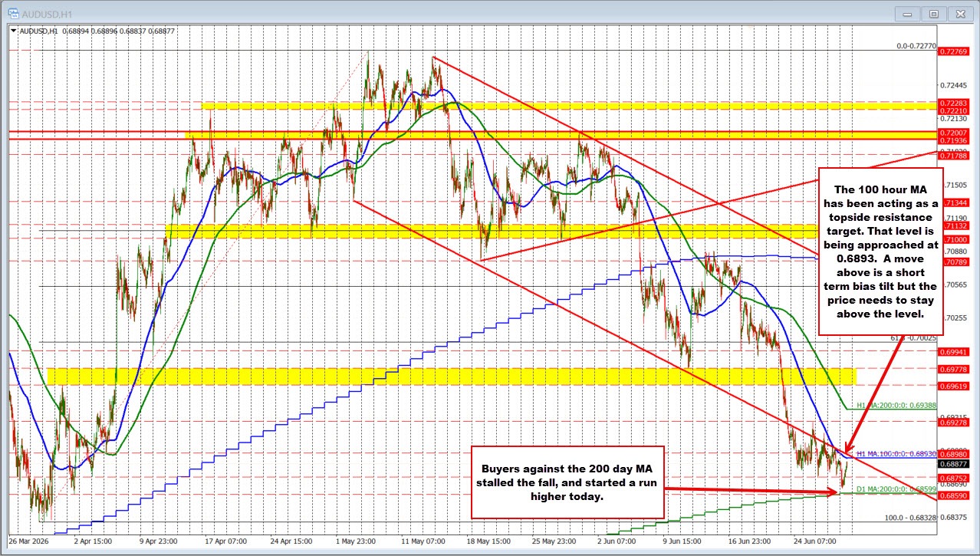Click the red 0.72769 price label
Viewport: 980px width, 556px height.
(955, 51)
